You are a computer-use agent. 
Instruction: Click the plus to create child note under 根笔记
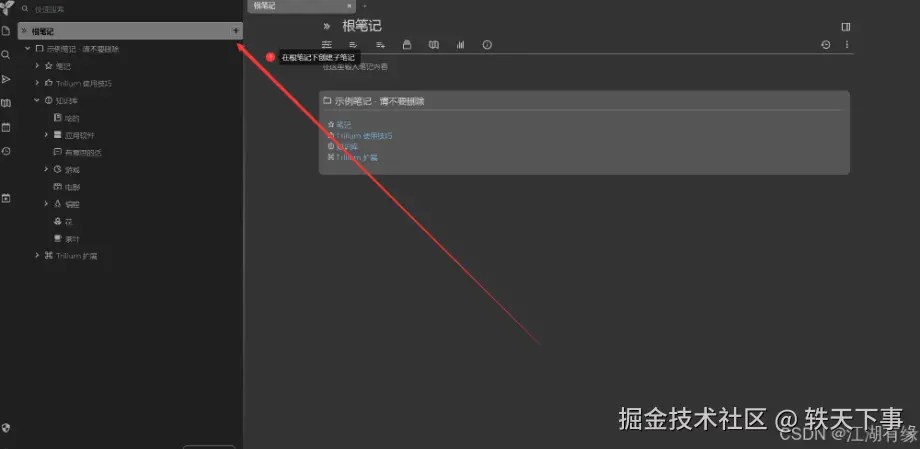[236, 31]
